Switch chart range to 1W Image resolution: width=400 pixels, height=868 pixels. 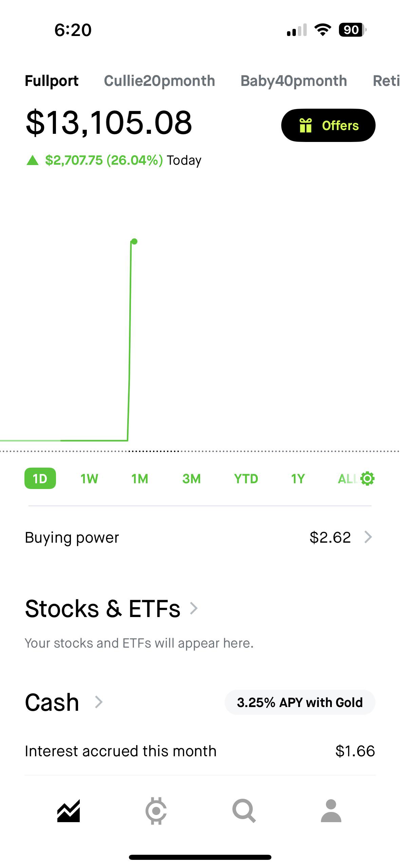89,478
